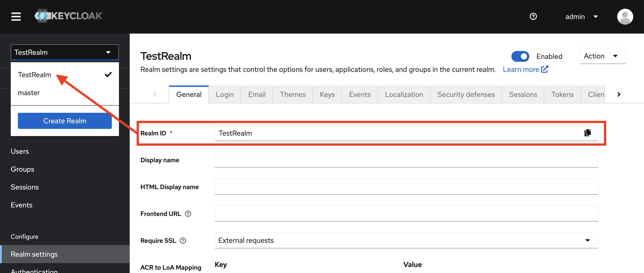Click the Keycloak logo

(x=68, y=16)
